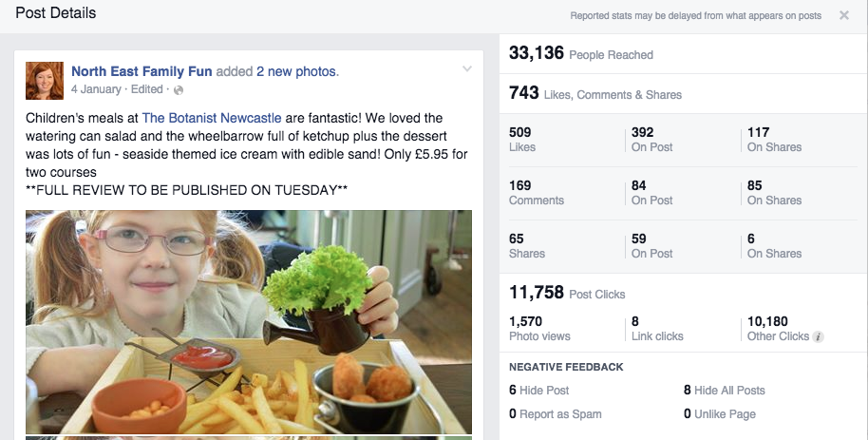Select the 33,136 People Reached figure
The width and height of the screenshot is (868, 440).
538,53
